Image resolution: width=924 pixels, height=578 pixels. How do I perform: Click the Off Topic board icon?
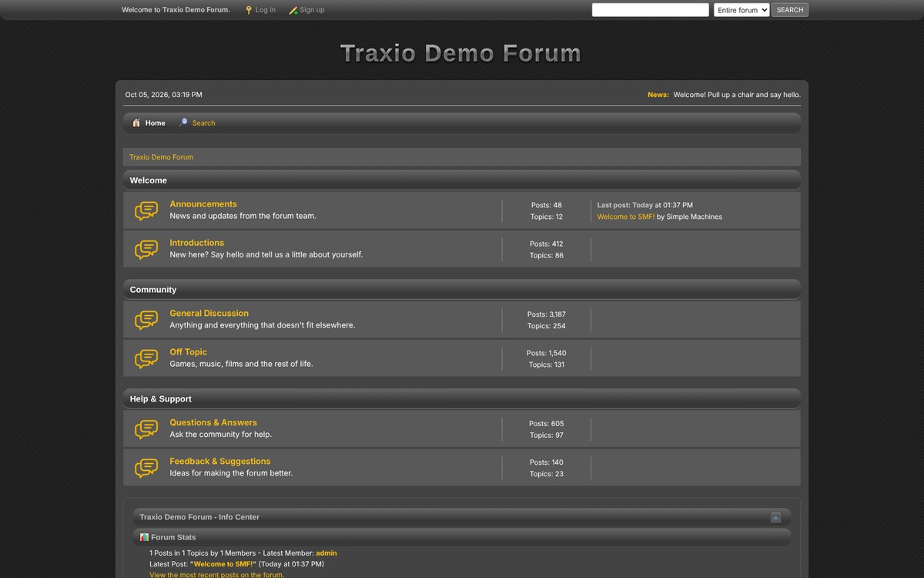146,358
